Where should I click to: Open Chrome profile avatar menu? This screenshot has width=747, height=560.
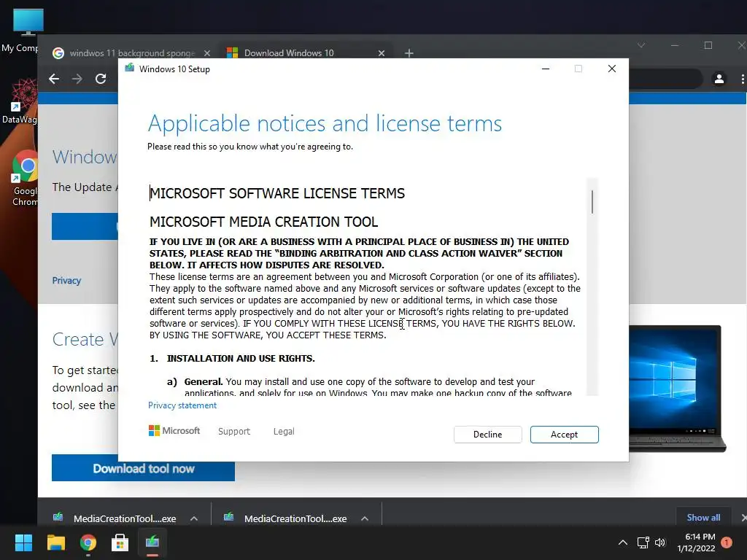[x=719, y=79]
